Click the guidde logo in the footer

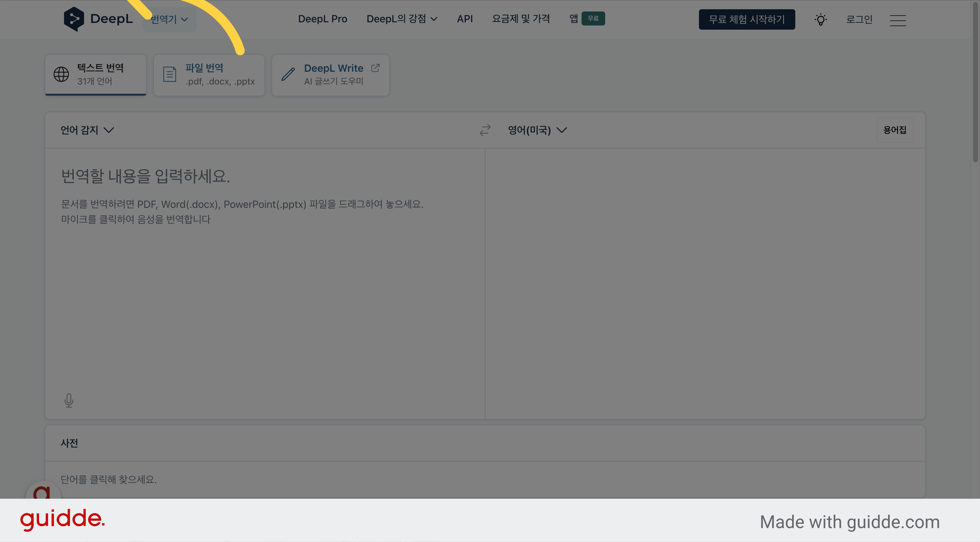click(x=63, y=520)
